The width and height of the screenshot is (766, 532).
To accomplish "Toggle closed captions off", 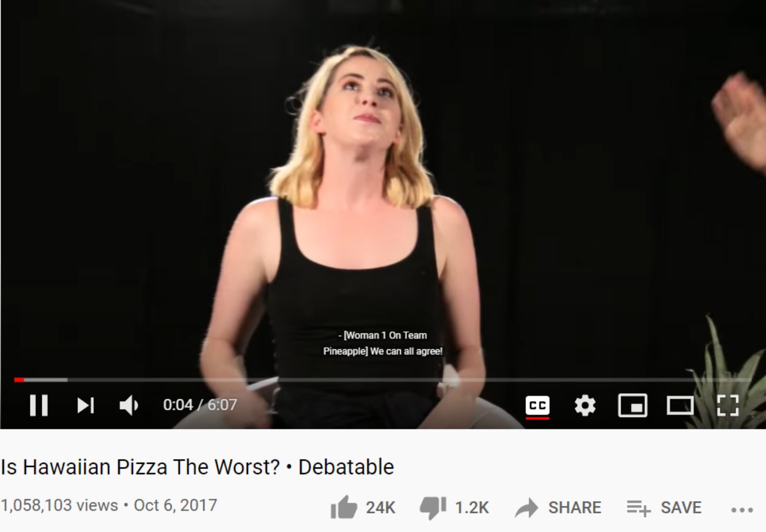I will click(x=538, y=406).
